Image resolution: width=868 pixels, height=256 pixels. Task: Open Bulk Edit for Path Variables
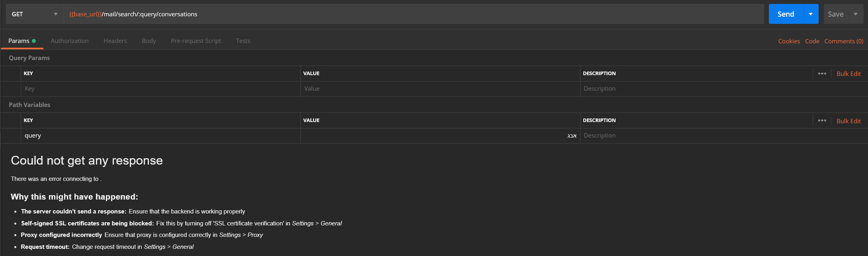[848, 120]
